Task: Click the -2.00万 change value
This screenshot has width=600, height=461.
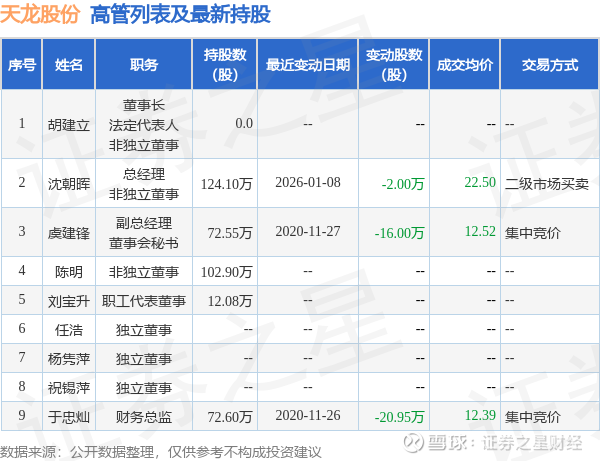Action: [403, 184]
